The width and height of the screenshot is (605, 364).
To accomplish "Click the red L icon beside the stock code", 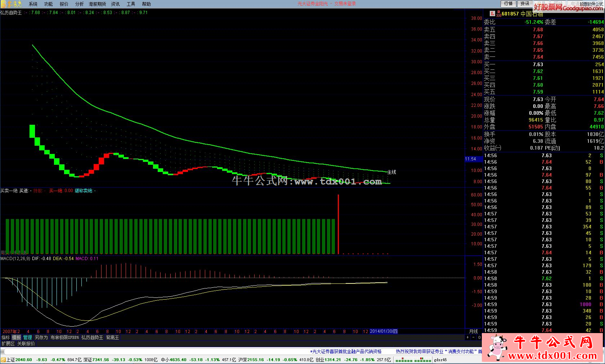I will coord(492,14).
